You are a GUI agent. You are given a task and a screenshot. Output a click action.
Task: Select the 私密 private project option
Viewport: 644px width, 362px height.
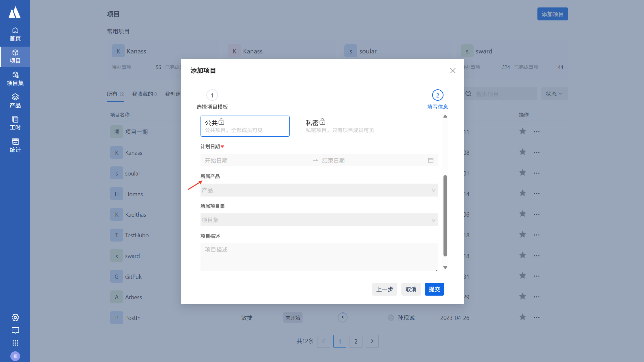coord(340,126)
